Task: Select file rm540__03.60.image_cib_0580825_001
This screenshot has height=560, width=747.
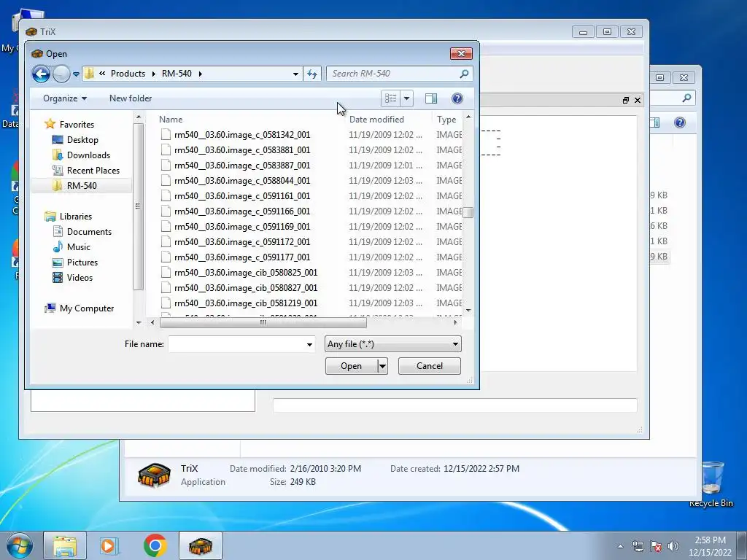Action: click(246, 273)
